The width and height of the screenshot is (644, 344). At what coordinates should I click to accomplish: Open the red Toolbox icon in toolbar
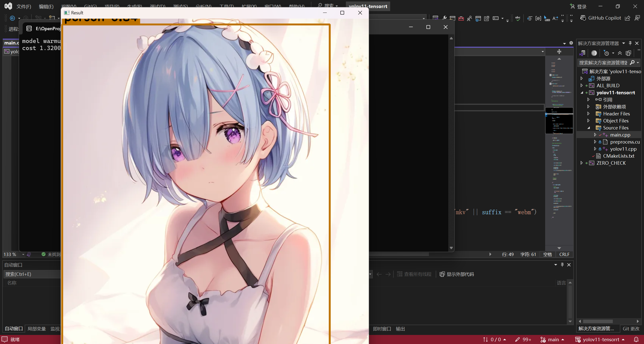click(x=461, y=18)
